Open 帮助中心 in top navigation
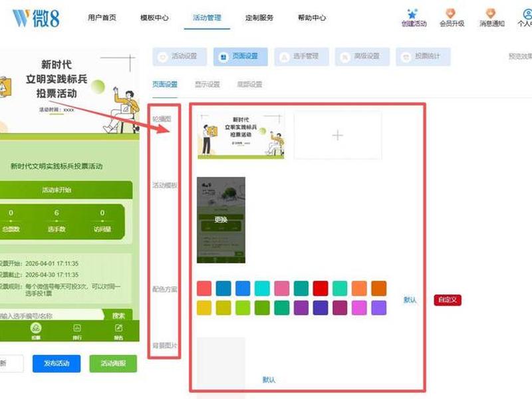 [312, 18]
